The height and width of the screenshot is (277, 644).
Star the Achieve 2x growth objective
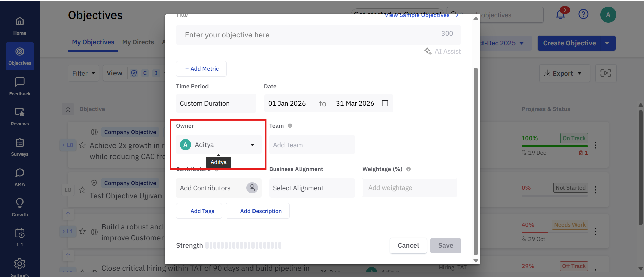click(x=82, y=145)
